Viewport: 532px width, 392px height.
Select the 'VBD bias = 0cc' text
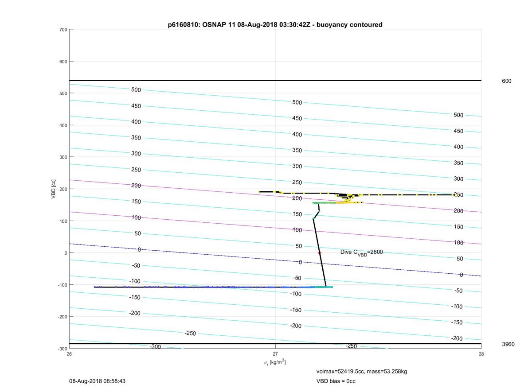pyautogui.click(x=336, y=381)
